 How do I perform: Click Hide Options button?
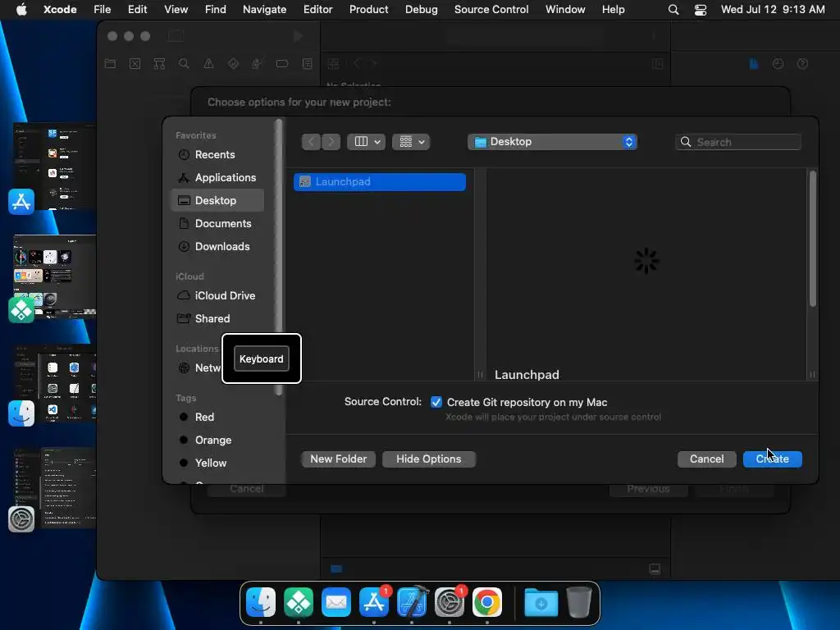click(428, 459)
